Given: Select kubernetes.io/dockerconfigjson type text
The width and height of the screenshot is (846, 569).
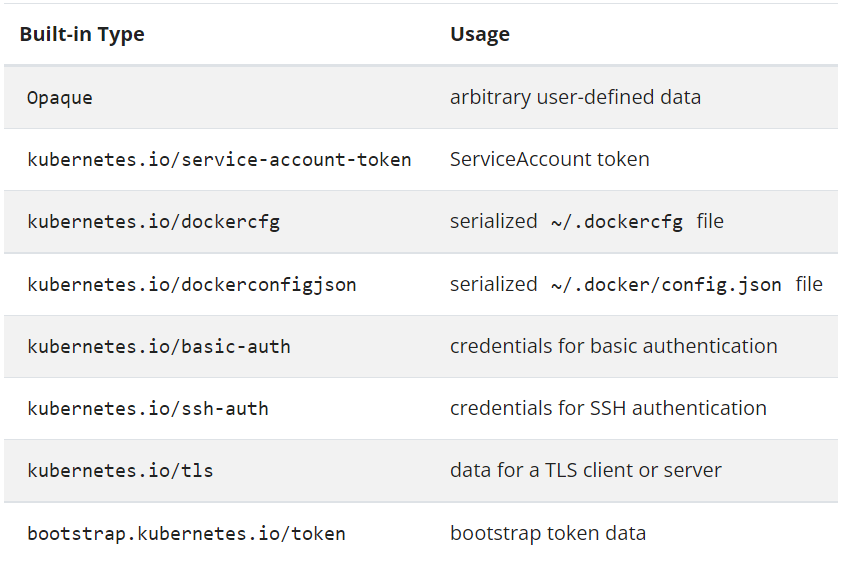Looking at the screenshot, I should click(192, 285).
